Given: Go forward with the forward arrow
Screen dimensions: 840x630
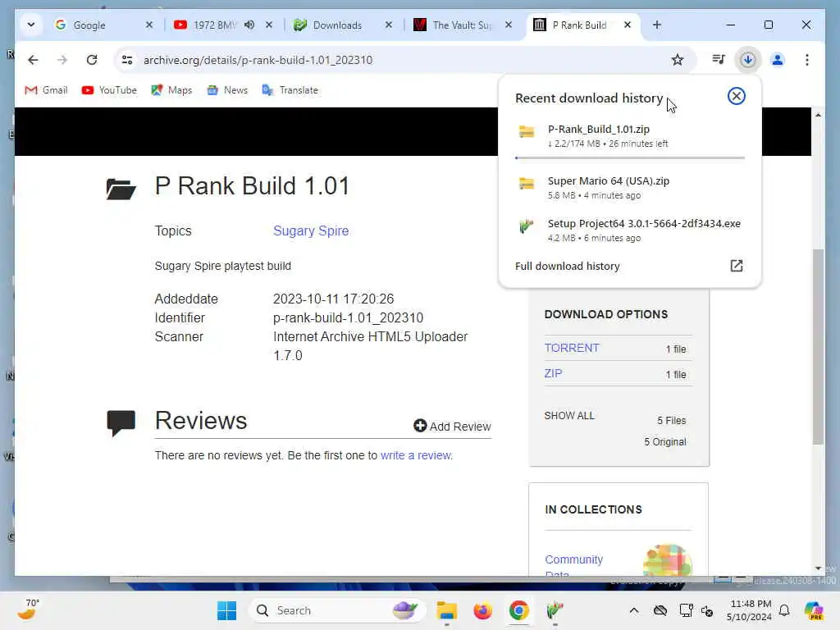Looking at the screenshot, I should click(62, 60).
